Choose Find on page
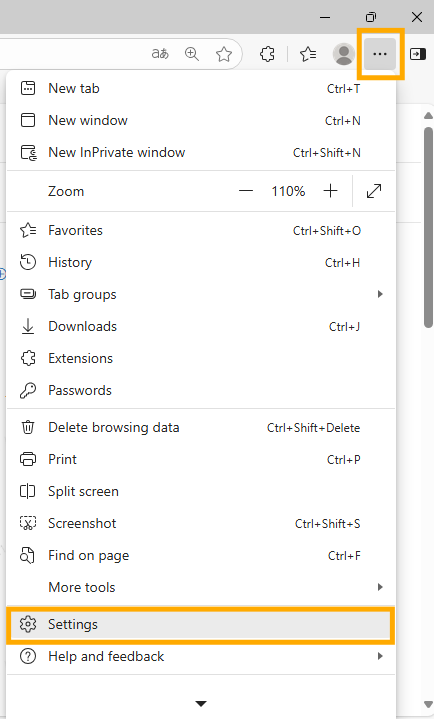Image resolution: width=434 pixels, height=719 pixels. click(x=201, y=556)
